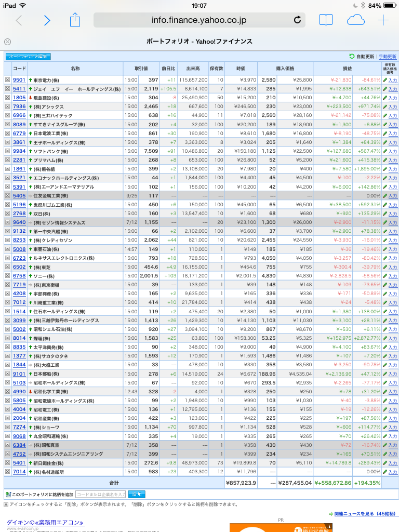Click the ポートフォリオを編集 button
This screenshot has height=532, width=399.
pyautogui.click(x=28, y=56)
